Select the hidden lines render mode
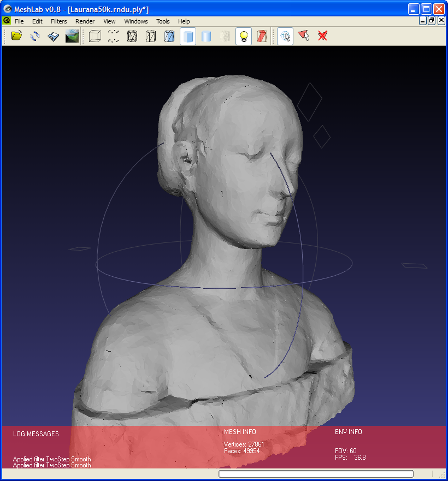The width and height of the screenshot is (448, 481). (x=151, y=37)
